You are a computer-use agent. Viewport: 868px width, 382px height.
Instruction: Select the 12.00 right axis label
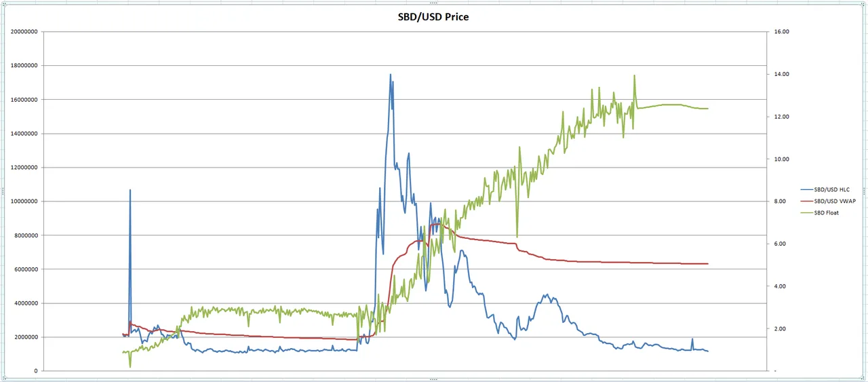pyautogui.click(x=781, y=117)
